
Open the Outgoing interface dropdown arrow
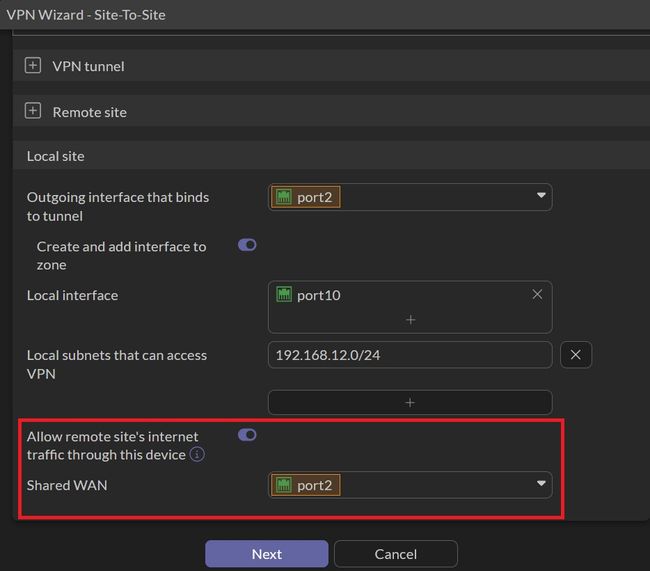click(x=541, y=195)
